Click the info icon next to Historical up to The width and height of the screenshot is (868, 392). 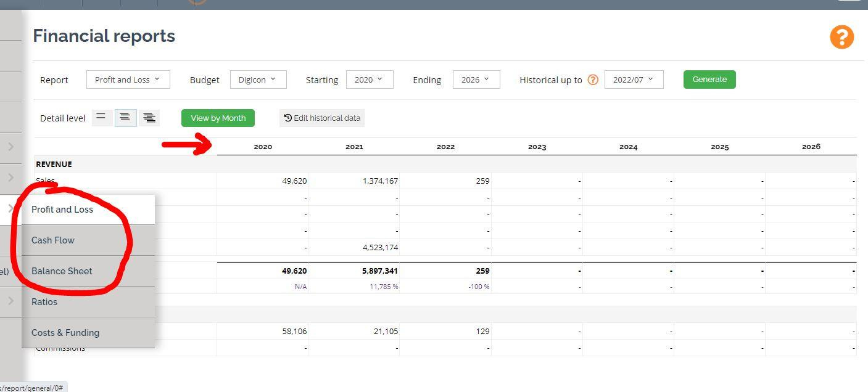pos(592,80)
